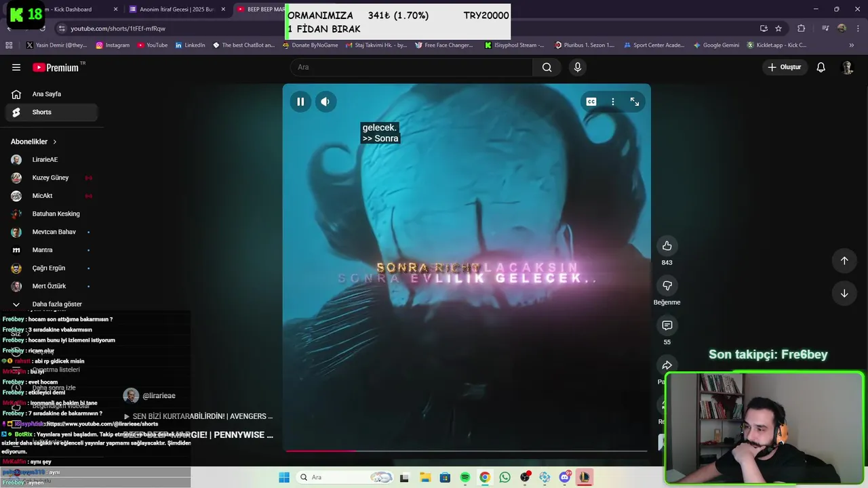The image size is (868, 488).
Task: Open the Chrome extensions puzzle icon
Action: (802, 28)
